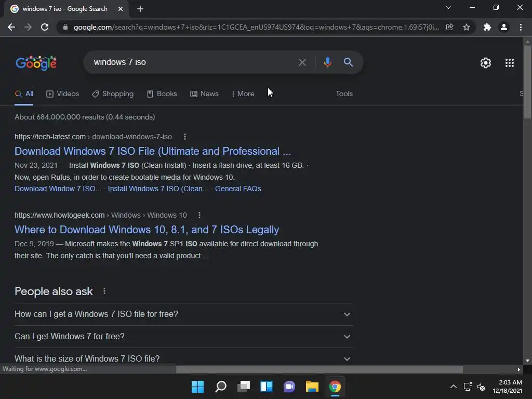Open Chrome's three-dot menu
The width and height of the screenshot is (532, 399).
521,27
